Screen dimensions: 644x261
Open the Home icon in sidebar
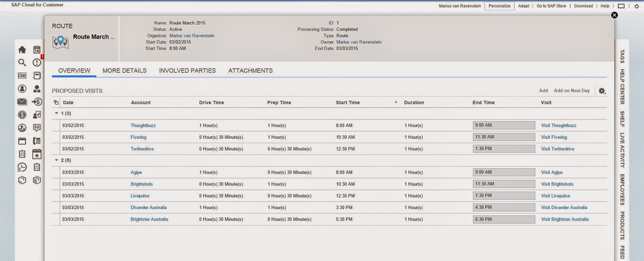(22, 49)
